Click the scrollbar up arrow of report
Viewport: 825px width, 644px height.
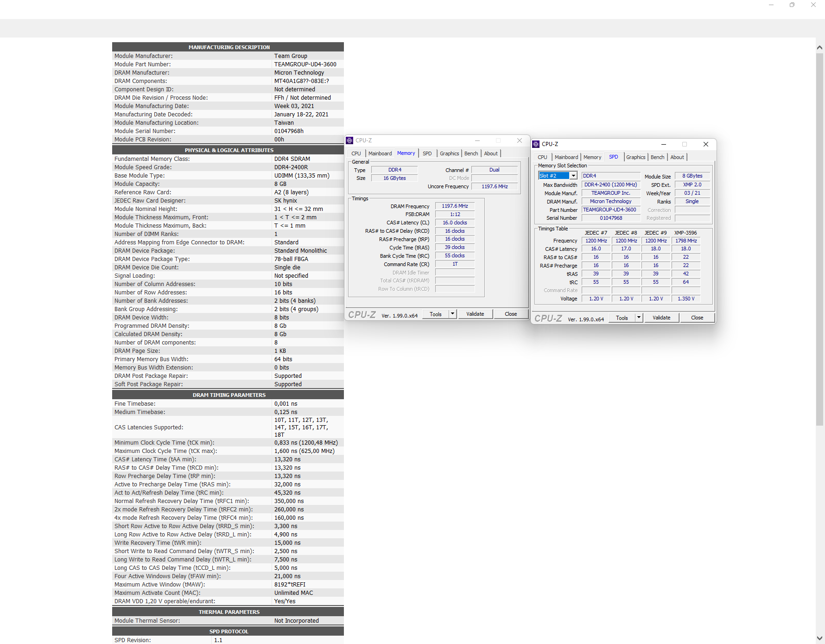(x=819, y=47)
